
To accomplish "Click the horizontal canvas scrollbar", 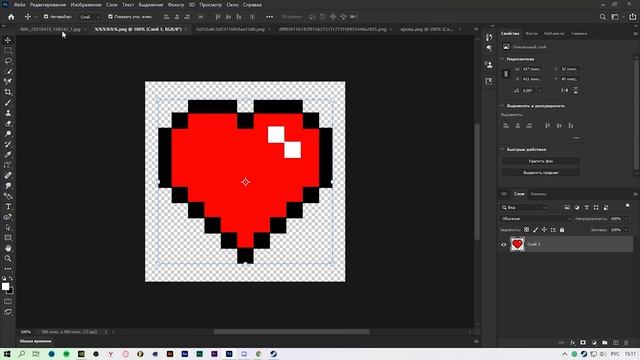I will pyautogui.click(x=292, y=332).
